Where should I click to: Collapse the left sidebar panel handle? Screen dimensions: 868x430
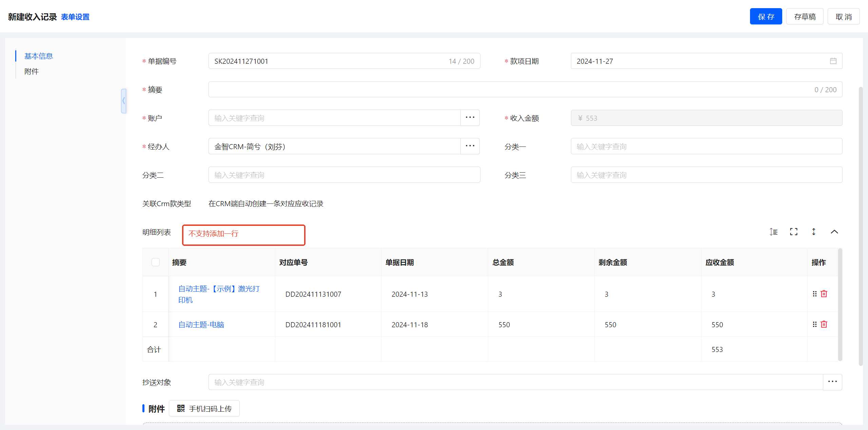(x=123, y=101)
